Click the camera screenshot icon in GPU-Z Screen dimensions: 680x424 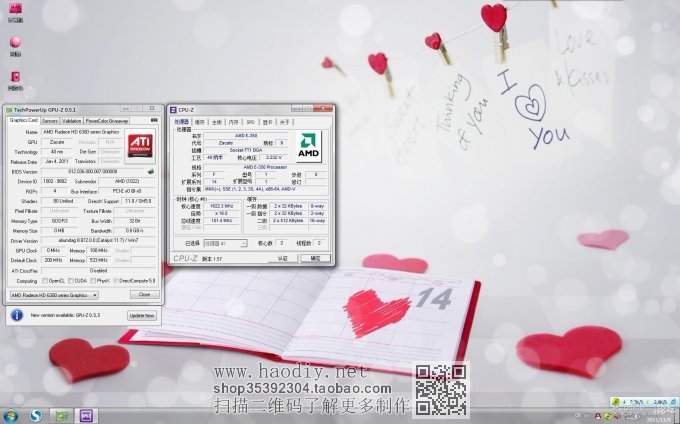click(x=153, y=120)
